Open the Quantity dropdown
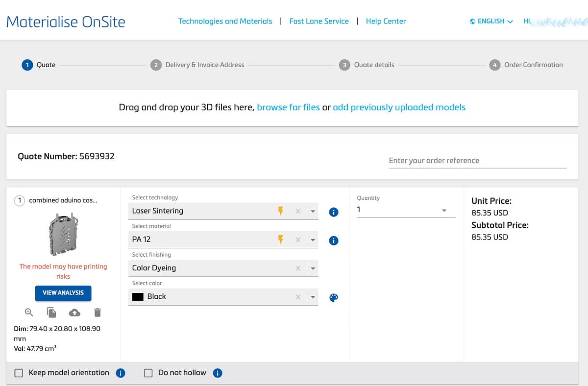This screenshot has width=588, height=386. point(406,210)
